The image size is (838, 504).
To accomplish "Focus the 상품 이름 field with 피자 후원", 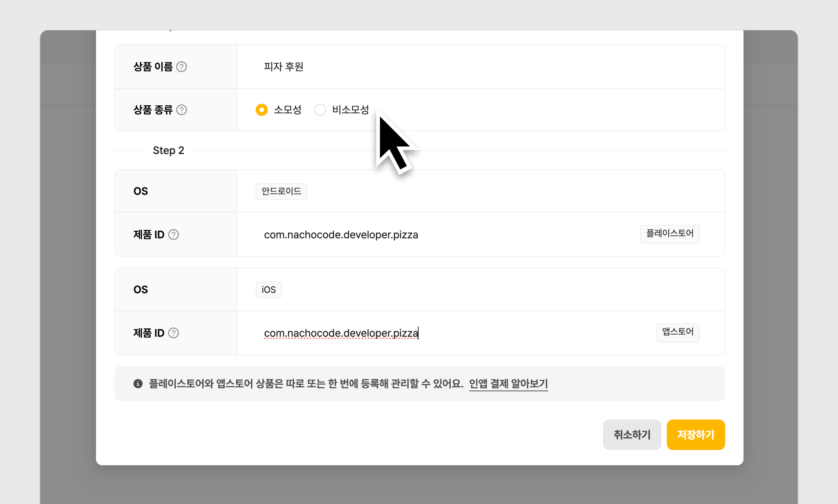I will [442, 67].
